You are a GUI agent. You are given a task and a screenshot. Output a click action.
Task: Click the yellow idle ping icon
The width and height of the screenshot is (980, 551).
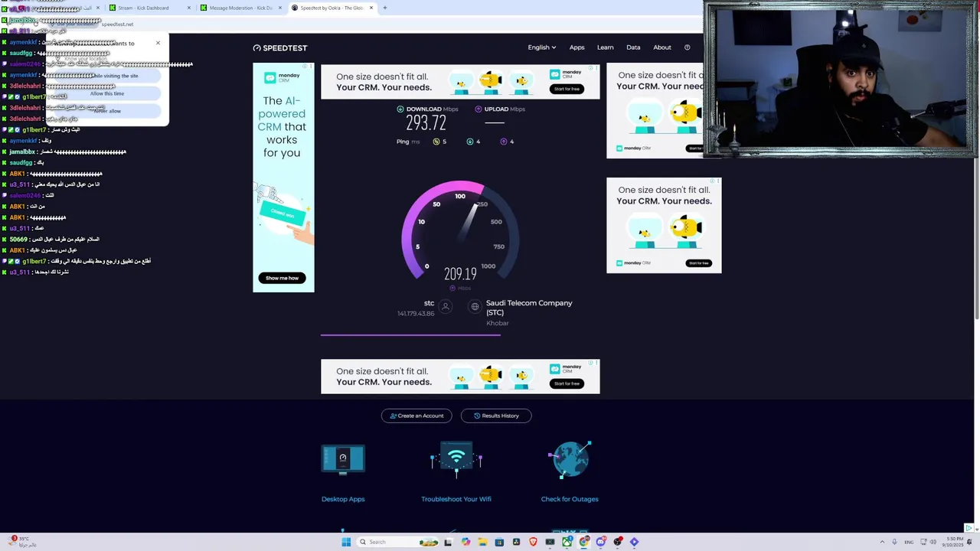pyautogui.click(x=436, y=142)
